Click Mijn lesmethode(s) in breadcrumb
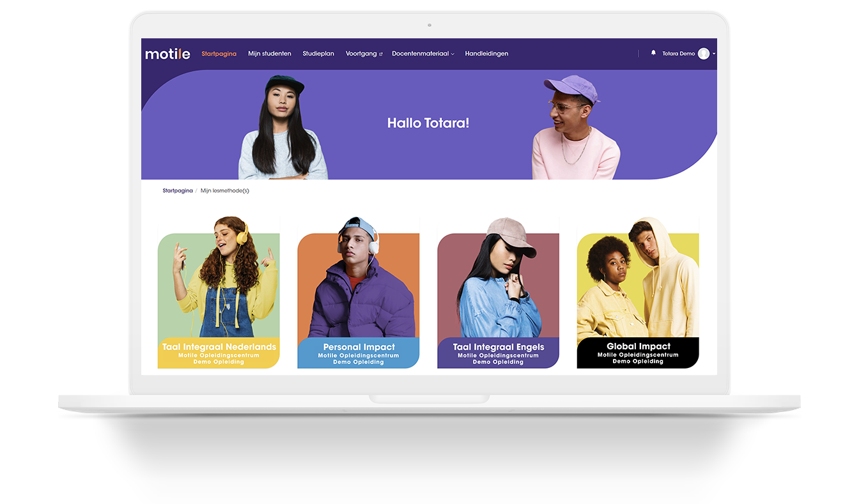Image resolution: width=852 pixels, height=504 pixels. coord(225,191)
